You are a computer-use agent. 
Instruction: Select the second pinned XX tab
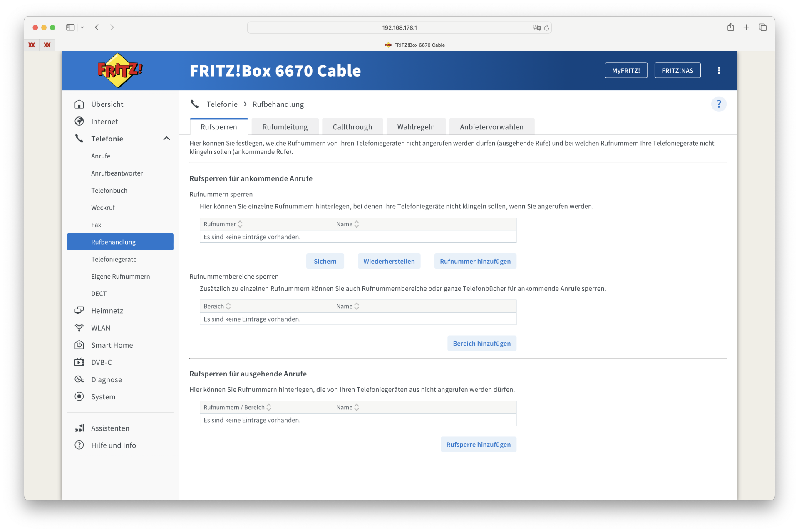click(47, 45)
